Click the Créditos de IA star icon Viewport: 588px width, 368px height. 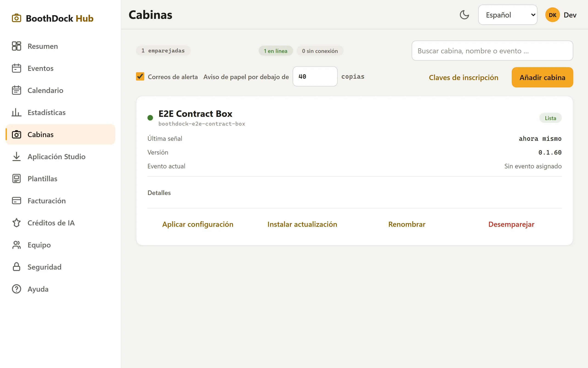coord(17,223)
